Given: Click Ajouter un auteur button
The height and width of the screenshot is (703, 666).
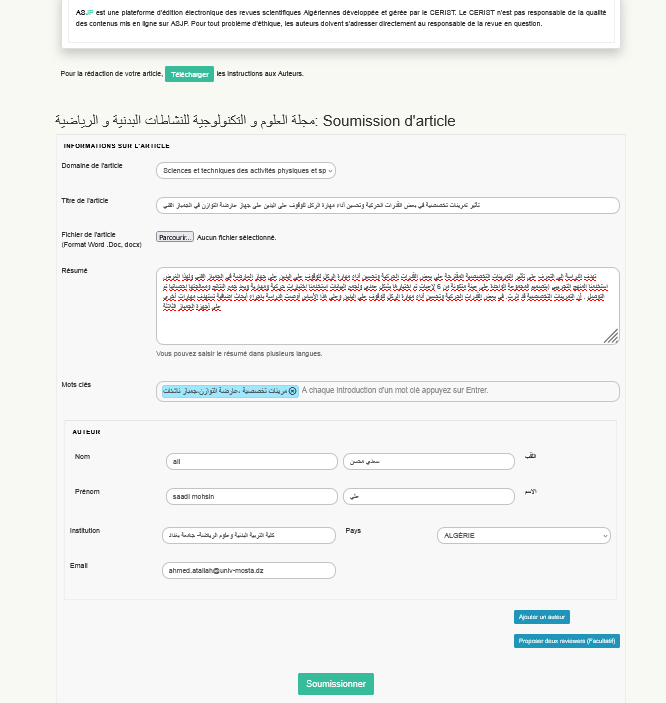Looking at the screenshot, I should point(542,617).
